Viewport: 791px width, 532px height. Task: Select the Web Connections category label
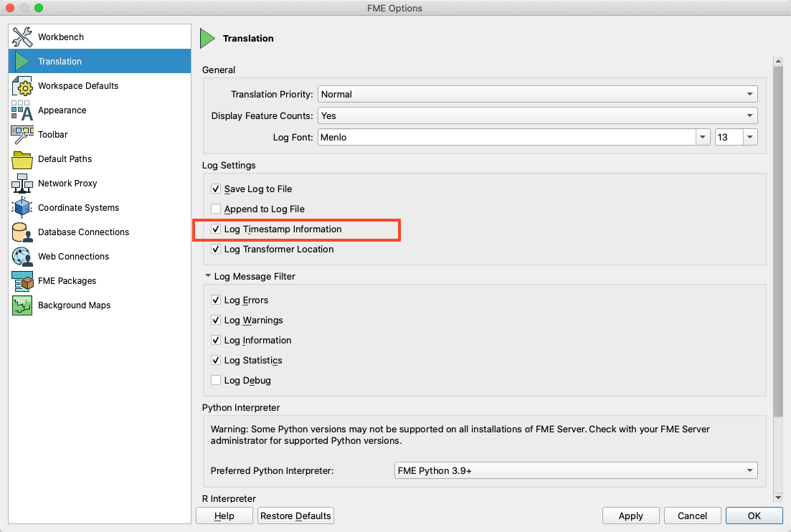coord(74,256)
